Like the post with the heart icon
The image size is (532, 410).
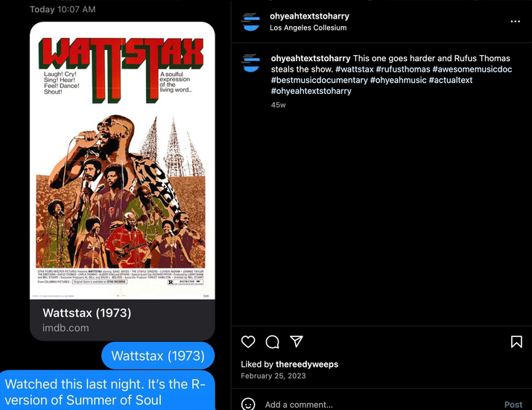[248, 341]
